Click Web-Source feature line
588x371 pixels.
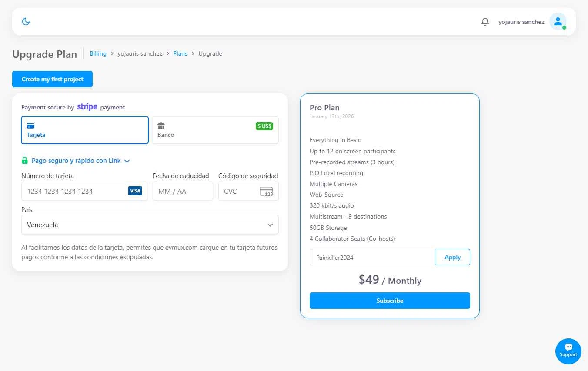(x=326, y=195)
